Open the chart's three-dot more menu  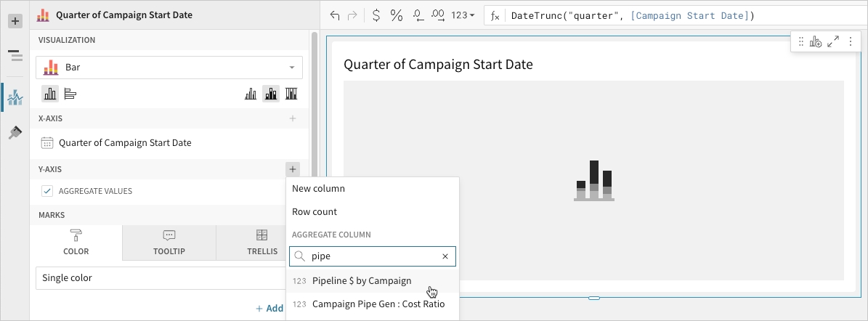tap(850, 42)
